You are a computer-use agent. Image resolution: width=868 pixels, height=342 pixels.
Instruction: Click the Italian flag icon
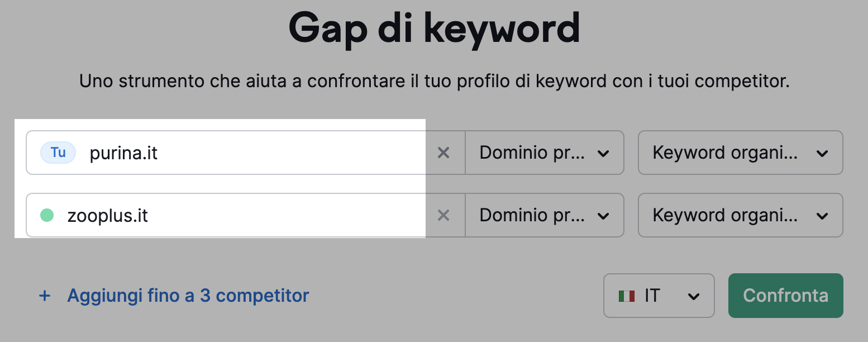[x=627, y=296]
